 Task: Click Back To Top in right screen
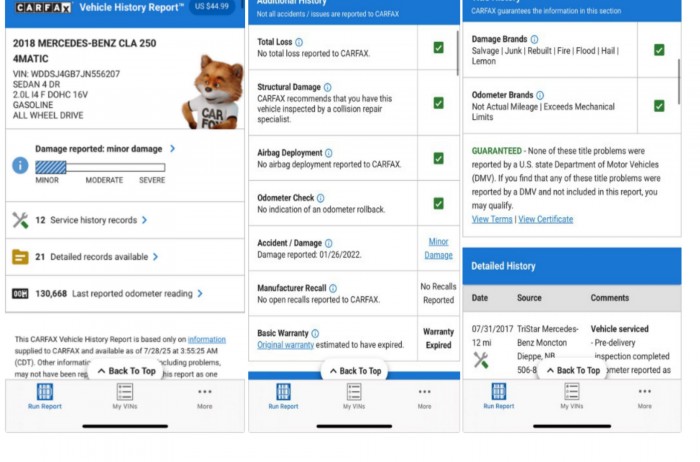(573, 370)
